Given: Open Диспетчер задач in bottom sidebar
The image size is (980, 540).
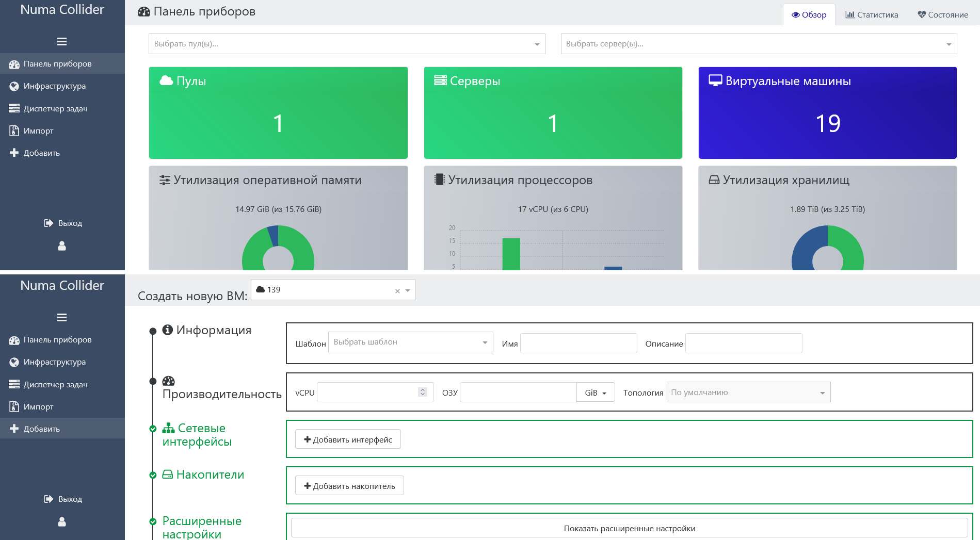Looking at the screenshot, I should click(62, 384).
